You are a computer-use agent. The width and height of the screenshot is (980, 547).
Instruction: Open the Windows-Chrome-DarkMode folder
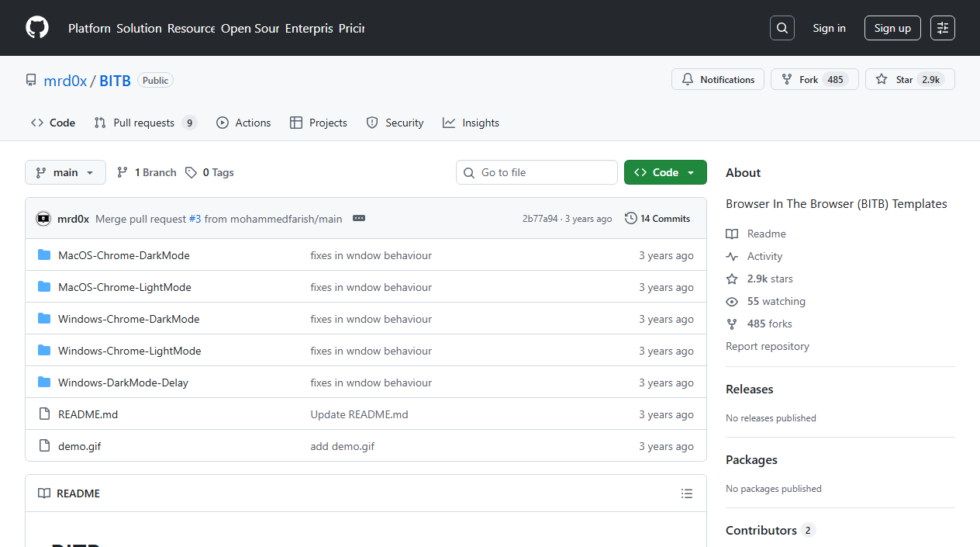point(129,319)
